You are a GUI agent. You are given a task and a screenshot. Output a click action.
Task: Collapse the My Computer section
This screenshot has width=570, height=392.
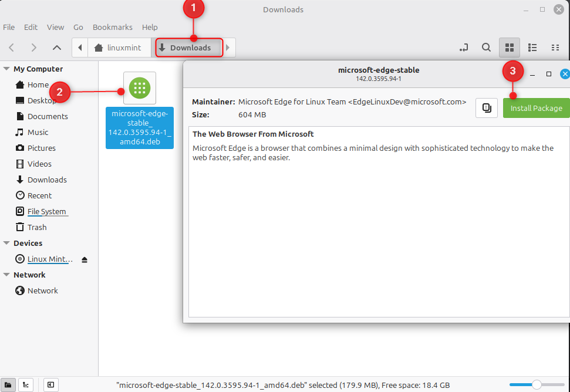[6, 69]
